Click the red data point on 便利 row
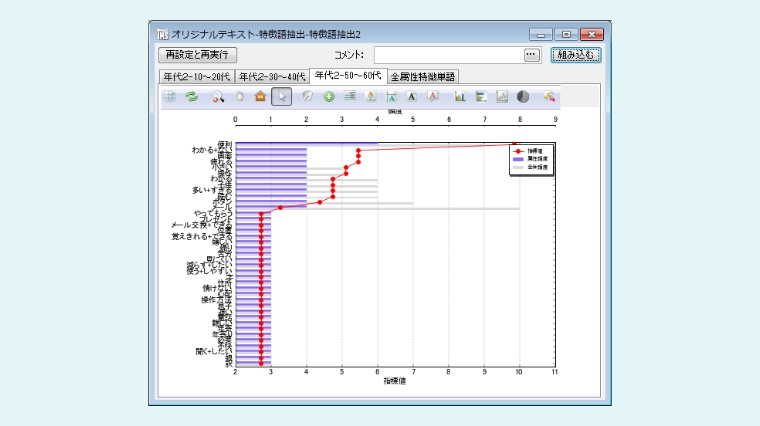The height and width of the screenshot is (426, 760). pos(515,144)
